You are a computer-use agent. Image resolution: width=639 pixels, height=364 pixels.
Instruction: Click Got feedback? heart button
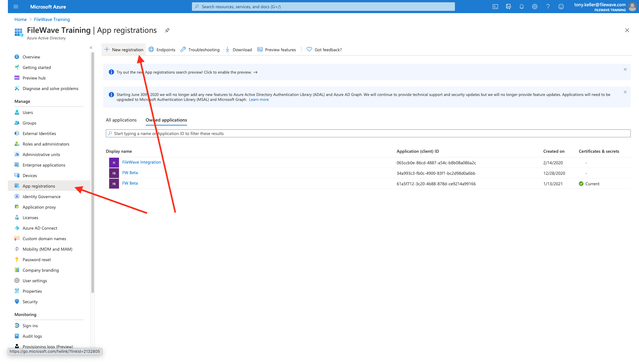pyautogui.click(x=324, y=50)
